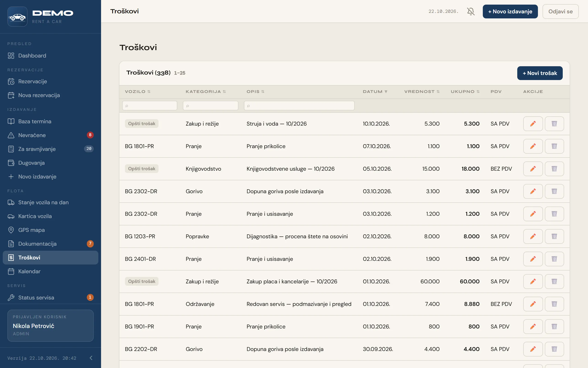Delete the Knjigovodstvene usluge expense
The width and height of the screenshot is (588, 368).
tap(554, 169)
